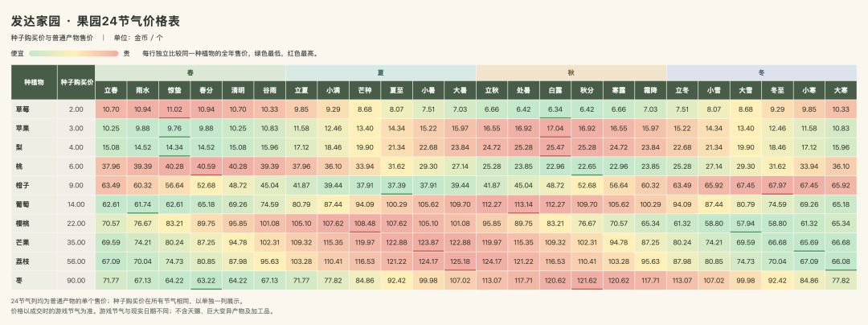This screenshot has height=325, width=868.
Task: Click the 大寒 column header
Action: tap(841, 90)
